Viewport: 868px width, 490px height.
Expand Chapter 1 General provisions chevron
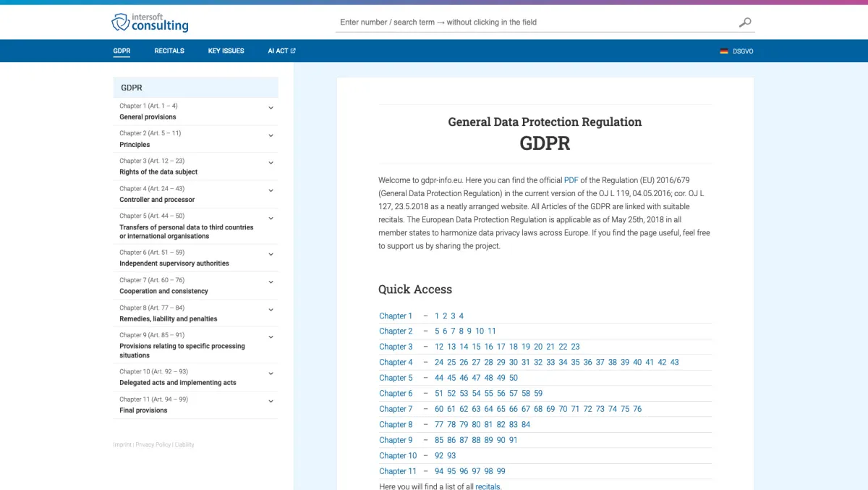[x=271, y=108]
